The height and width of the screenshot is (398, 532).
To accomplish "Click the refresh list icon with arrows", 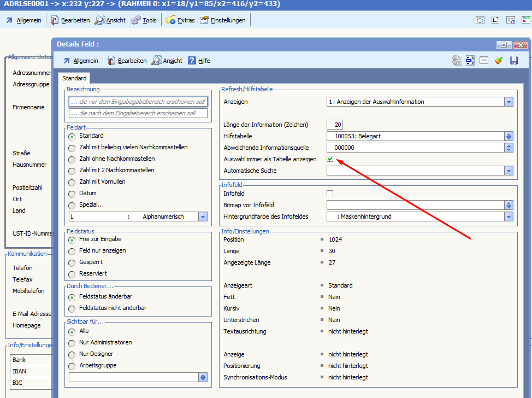I will 480,20.
